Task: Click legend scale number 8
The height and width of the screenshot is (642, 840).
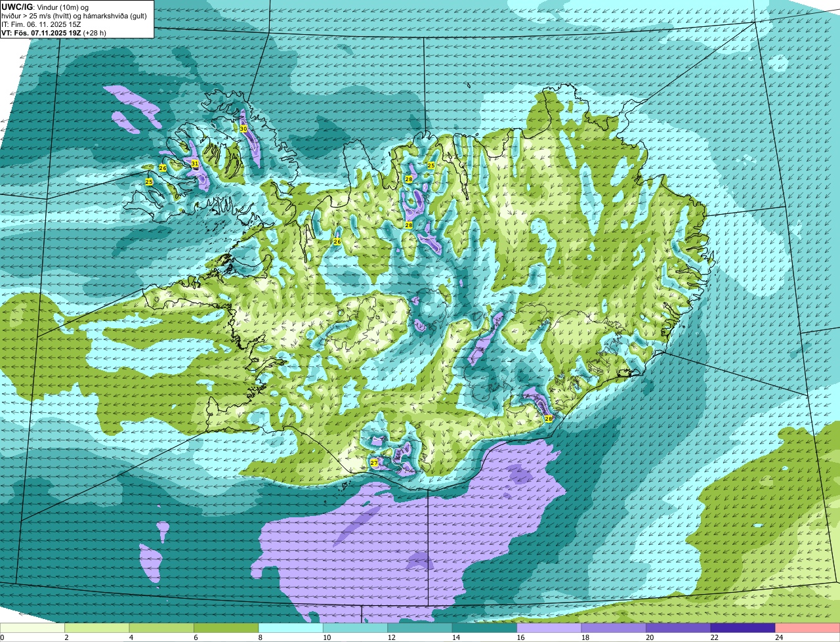Action: pyautogui.click(x=259, y=637)
